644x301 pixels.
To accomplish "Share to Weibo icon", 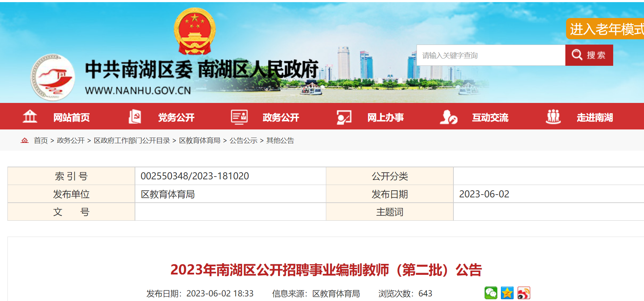I will 524,293.
